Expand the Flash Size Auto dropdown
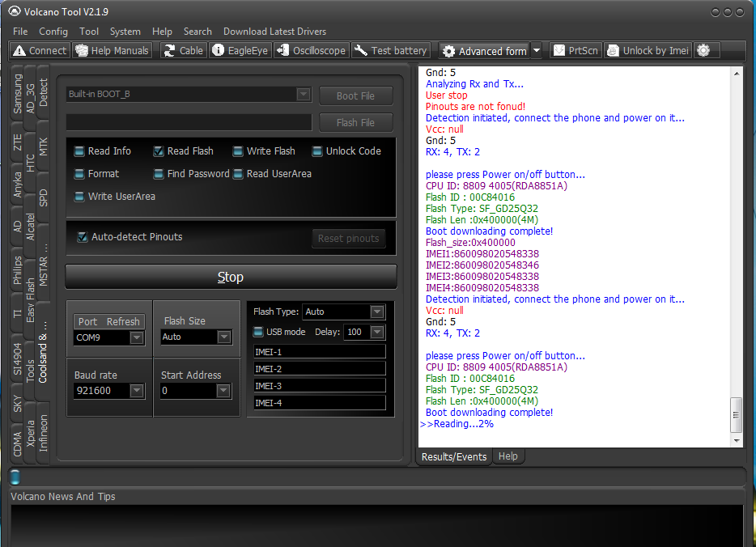756x547 pixels. 224,337
